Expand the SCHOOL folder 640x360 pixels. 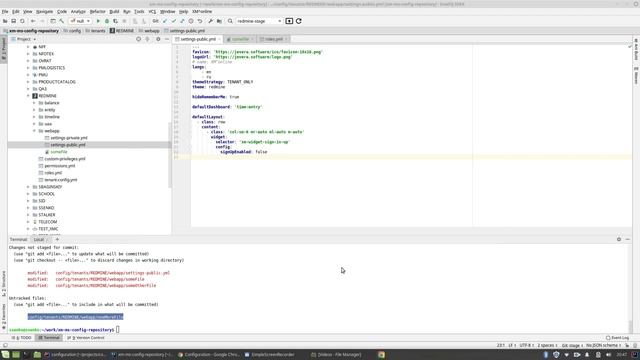click(x=29, y=194)
